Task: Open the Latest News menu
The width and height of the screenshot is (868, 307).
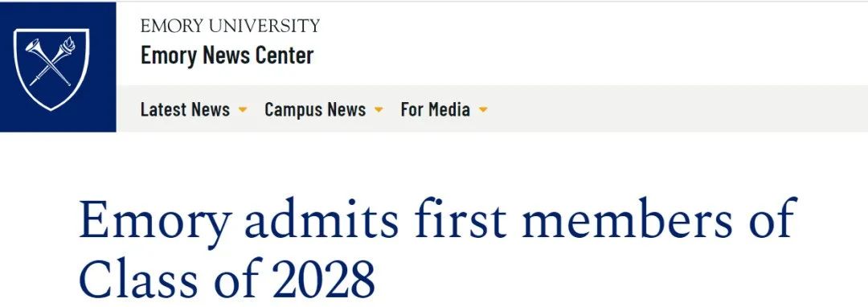Action: coord(185,109)
